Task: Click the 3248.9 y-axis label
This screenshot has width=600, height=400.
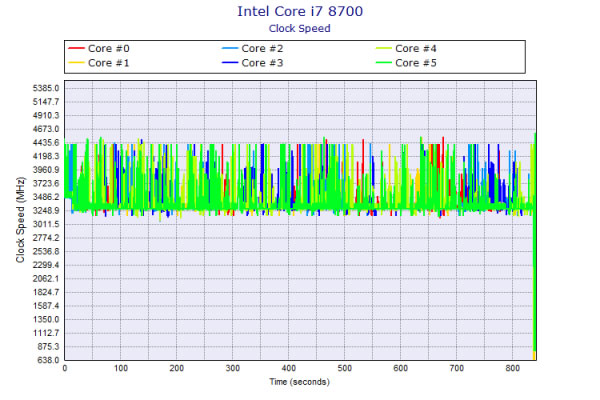Action: [46, 211]
